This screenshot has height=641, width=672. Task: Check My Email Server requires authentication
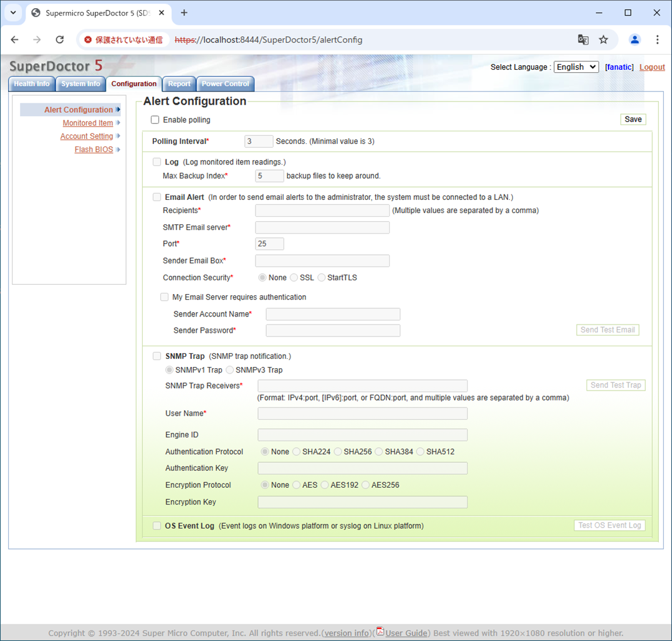click(164, 297)
